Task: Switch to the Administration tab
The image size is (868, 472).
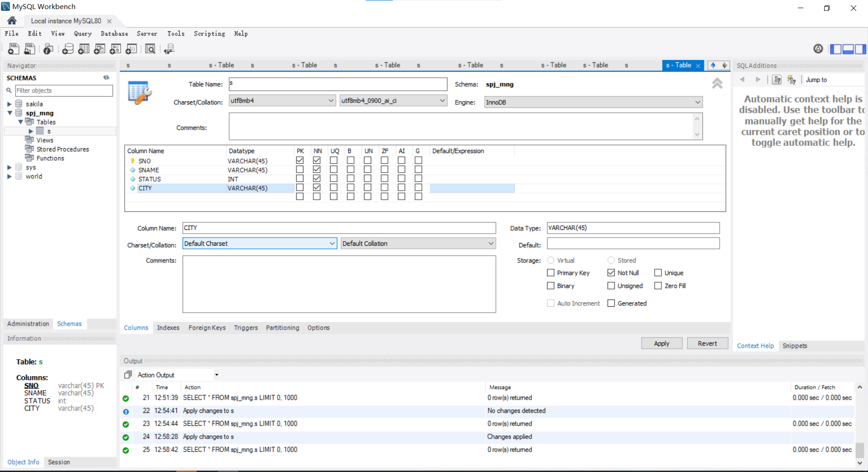Action: click(x=28, y=324)
